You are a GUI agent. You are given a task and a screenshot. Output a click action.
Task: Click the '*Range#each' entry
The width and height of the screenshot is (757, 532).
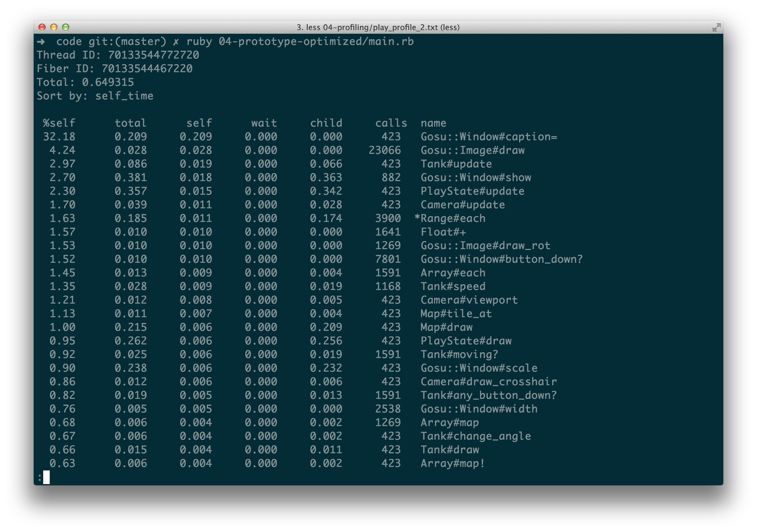click(450, 218)
